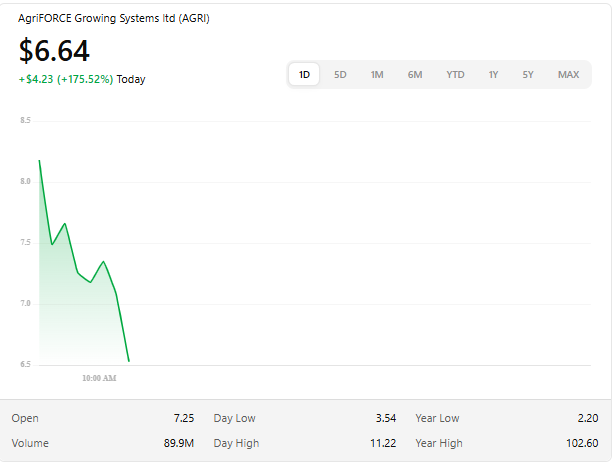
Task: Show the 6M price history
Action: click(415, 74)
